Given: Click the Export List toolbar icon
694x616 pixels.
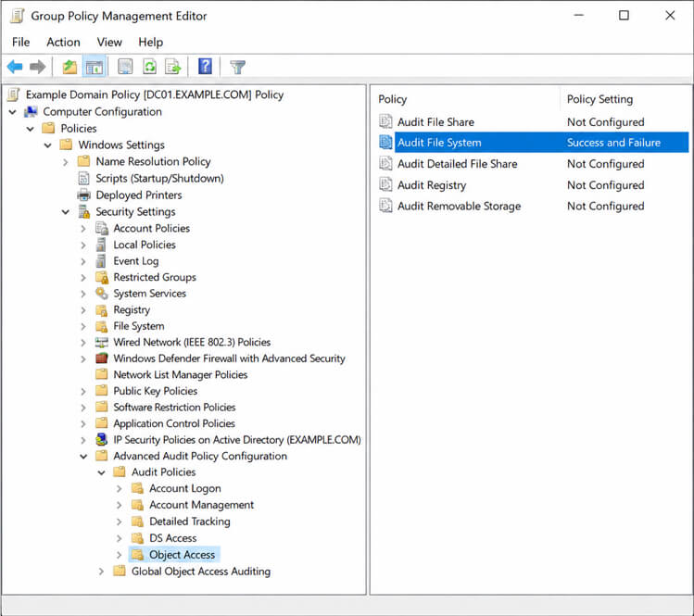Looking at the screenshot, I should tap(173, 67).
